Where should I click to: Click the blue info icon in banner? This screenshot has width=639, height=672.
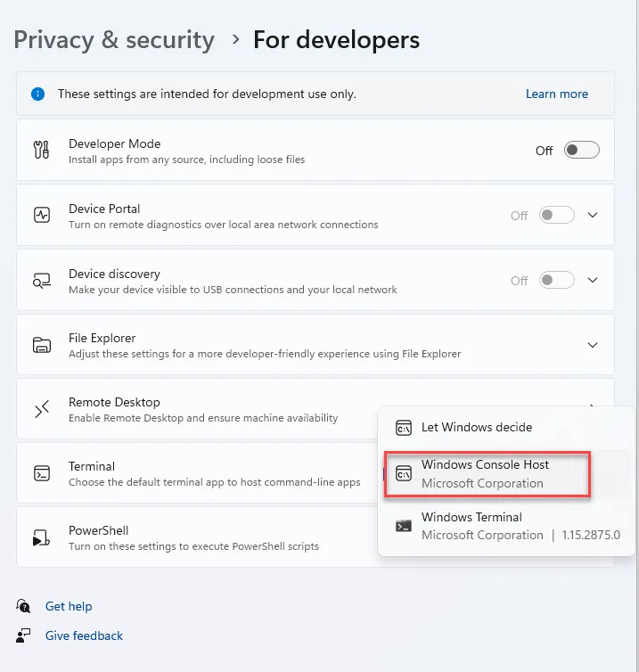point(37,94)
